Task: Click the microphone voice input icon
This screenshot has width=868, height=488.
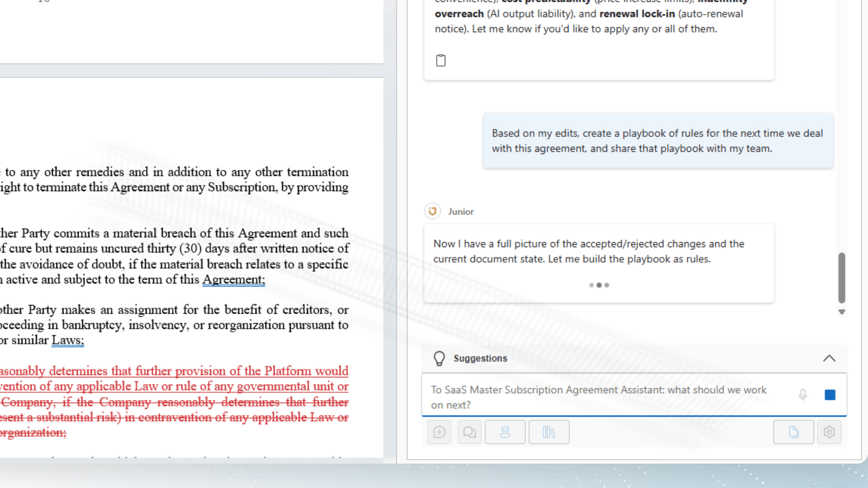Action: point(802,395)
